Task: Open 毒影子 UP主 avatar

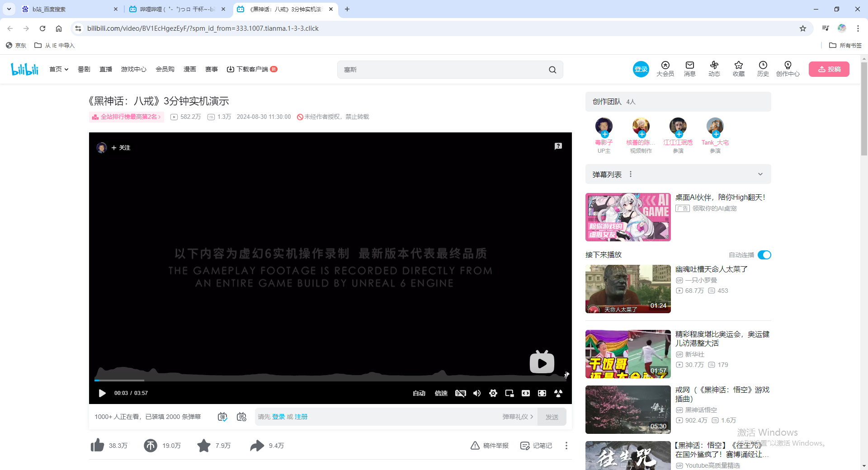Action: [x=604, y=126]
